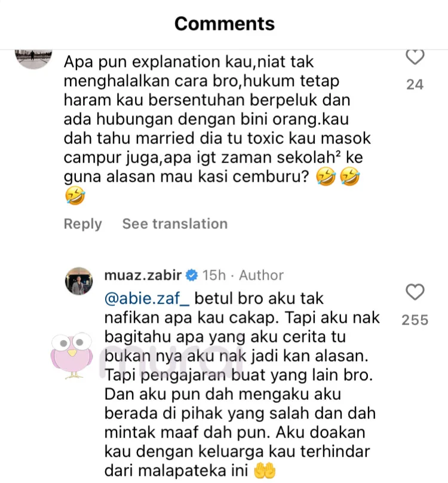Click the blue verified badge beside muaz.zabir
Screen dimensions: 448x483
[x=192, y=275]
